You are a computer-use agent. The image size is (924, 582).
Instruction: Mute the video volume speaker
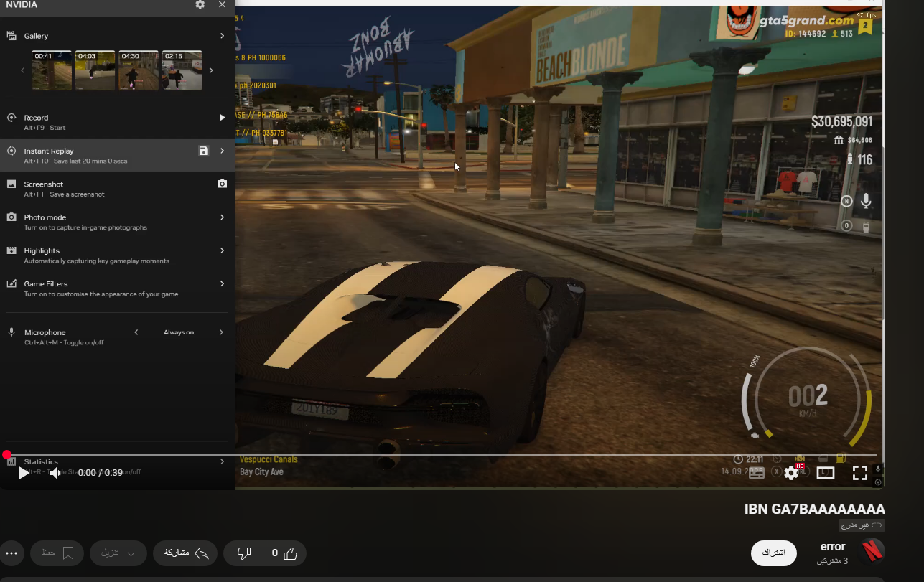point(55,473)
